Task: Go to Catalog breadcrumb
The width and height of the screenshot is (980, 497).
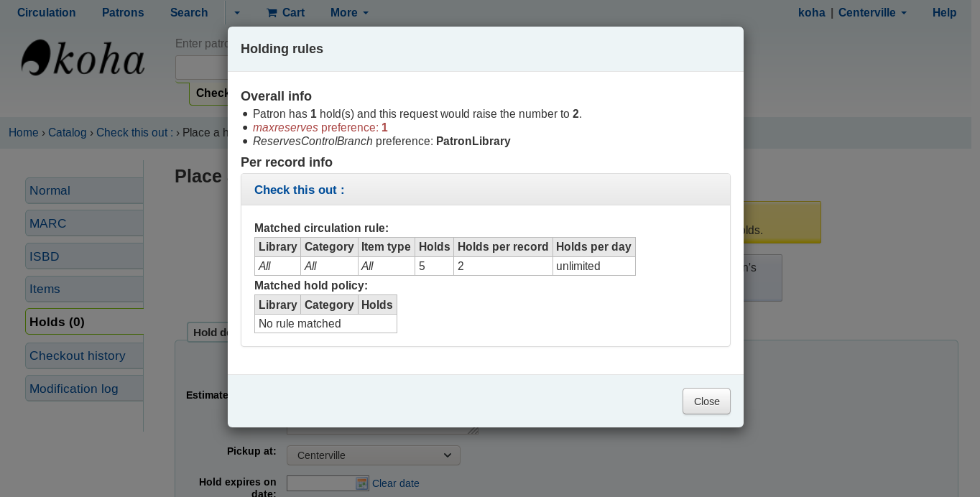Action: point(67,132)
